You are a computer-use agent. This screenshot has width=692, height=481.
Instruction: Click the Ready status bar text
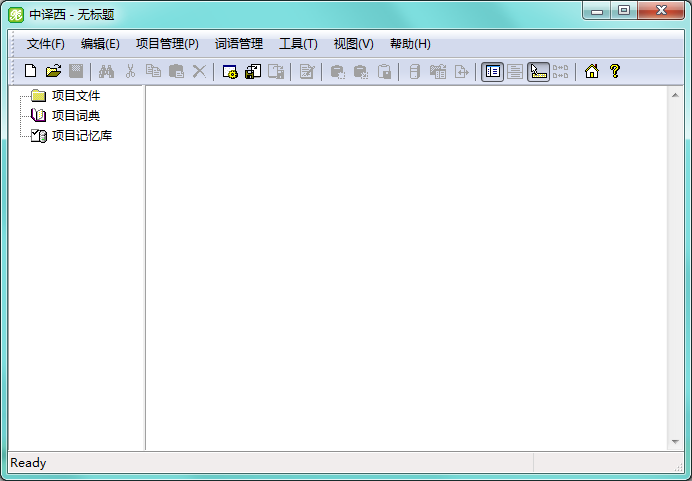[28, 462]
